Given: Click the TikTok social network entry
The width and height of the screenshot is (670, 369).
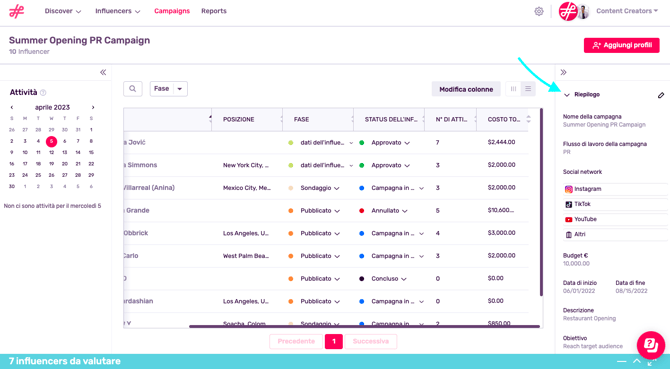Looking at the screenshot, I should pyautogui.click(x=615, y=204).
